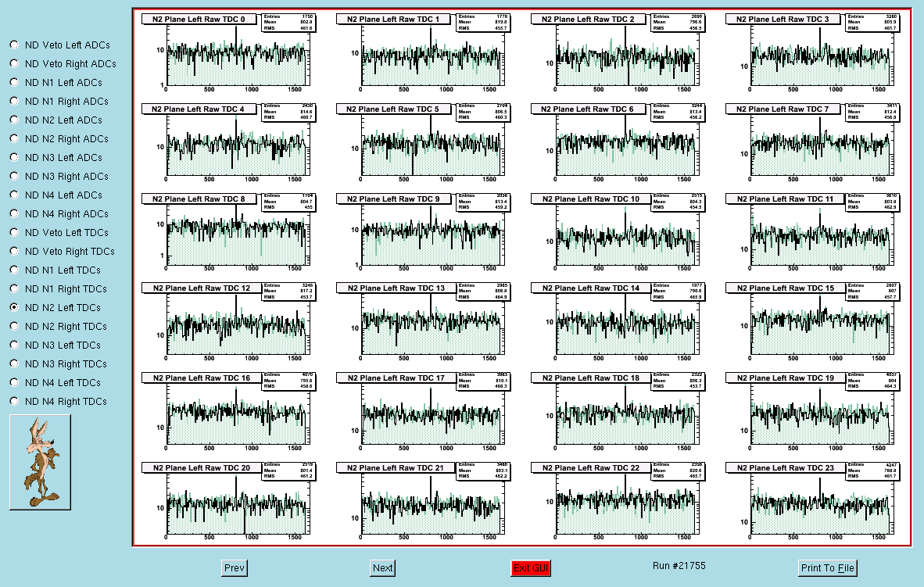924x587 pixels.
Task: Select ND N4 Left TDCs
Action: [x=14, y=382]
